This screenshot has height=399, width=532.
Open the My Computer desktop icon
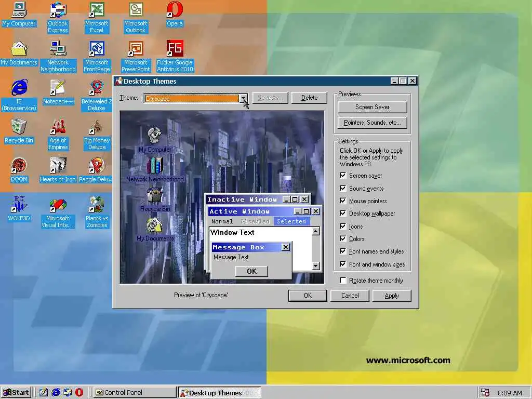click(x=19, y=14)
